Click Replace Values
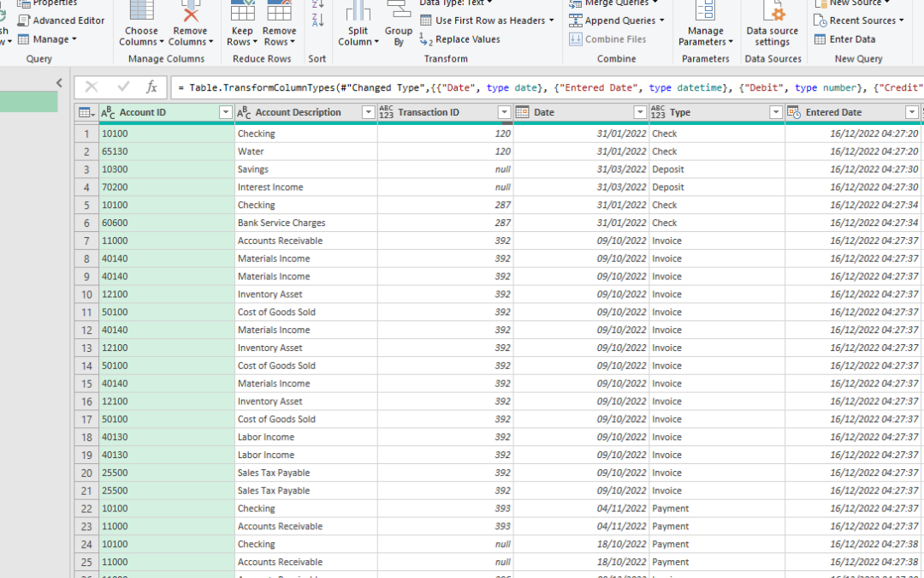Screen dimensions: 924x578 click(460, 39)
